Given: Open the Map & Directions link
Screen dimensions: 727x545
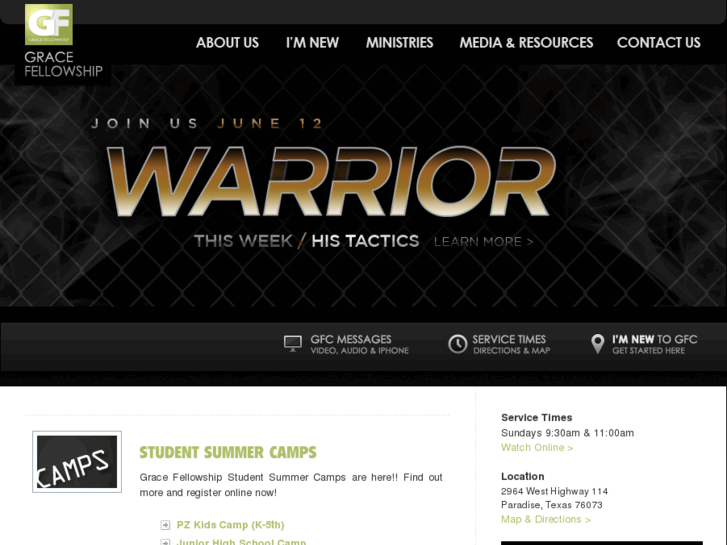Looking at the screenshot, I should pos(546,519).
